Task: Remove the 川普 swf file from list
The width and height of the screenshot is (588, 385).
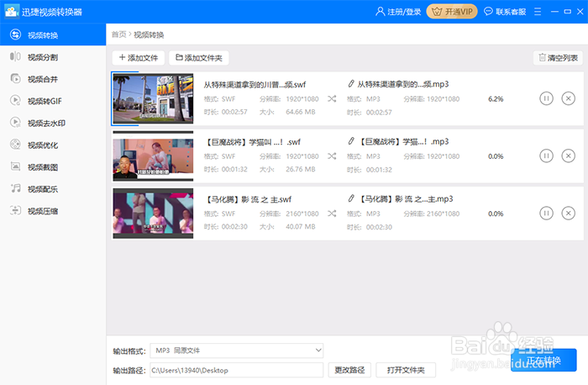Action: [568, 98]
